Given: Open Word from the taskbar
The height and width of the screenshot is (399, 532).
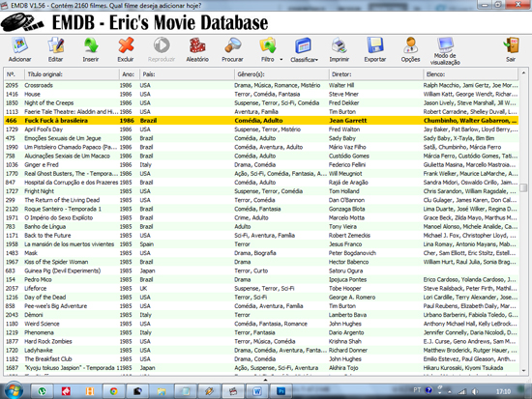Looking at the screenshot, I should pos(257,391).
